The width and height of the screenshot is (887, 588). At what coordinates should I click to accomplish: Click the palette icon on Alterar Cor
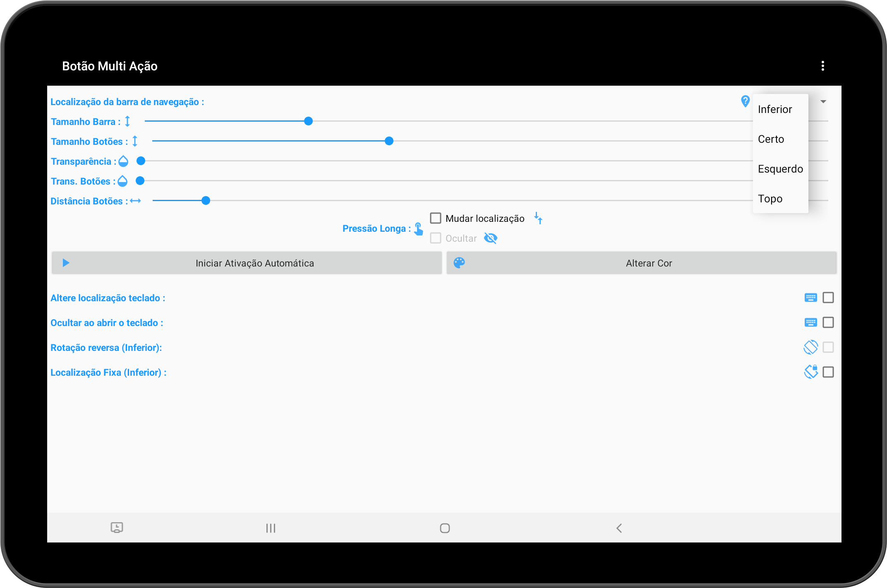click(459, 263)
